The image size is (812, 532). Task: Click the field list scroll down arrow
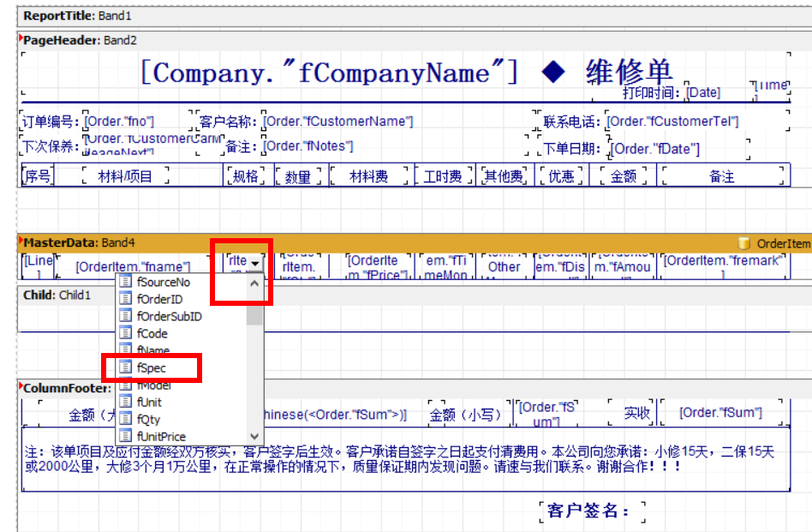[254, 436]
